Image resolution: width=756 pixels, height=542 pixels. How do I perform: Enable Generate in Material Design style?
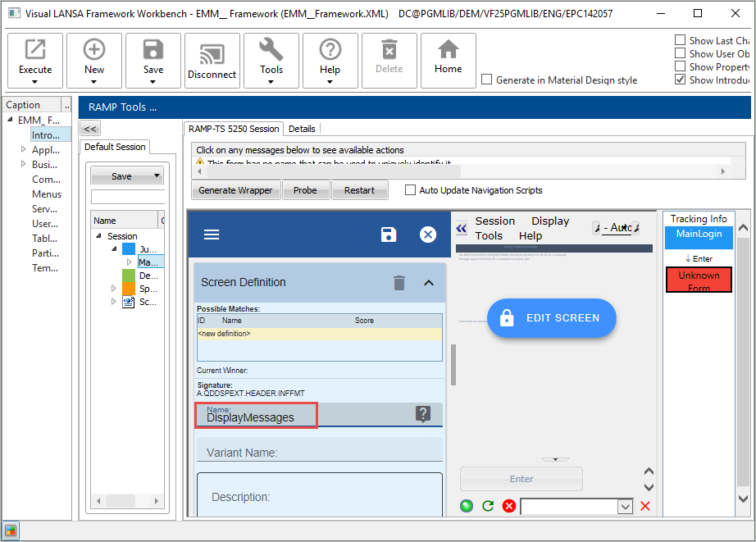coord(487,80)
